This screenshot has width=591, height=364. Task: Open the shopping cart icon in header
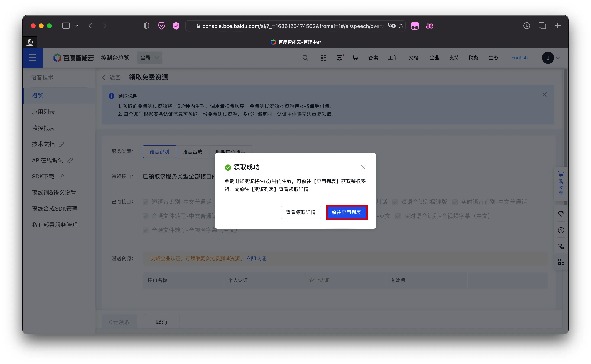[x=355, y=58]
